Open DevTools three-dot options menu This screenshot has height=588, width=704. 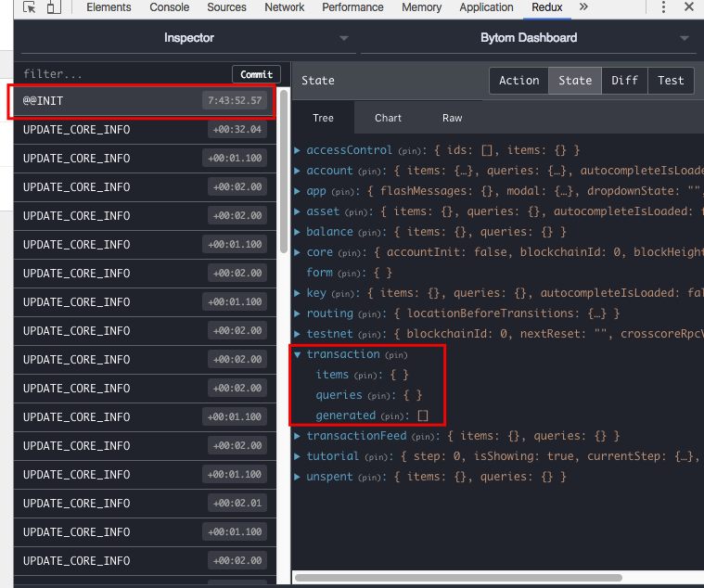pyautogui.click(x=663, y=6)
